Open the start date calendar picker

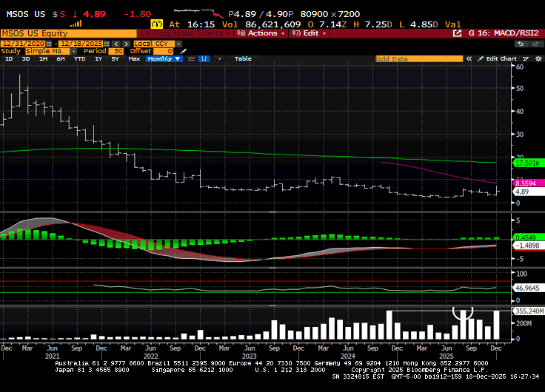[49, 44]
